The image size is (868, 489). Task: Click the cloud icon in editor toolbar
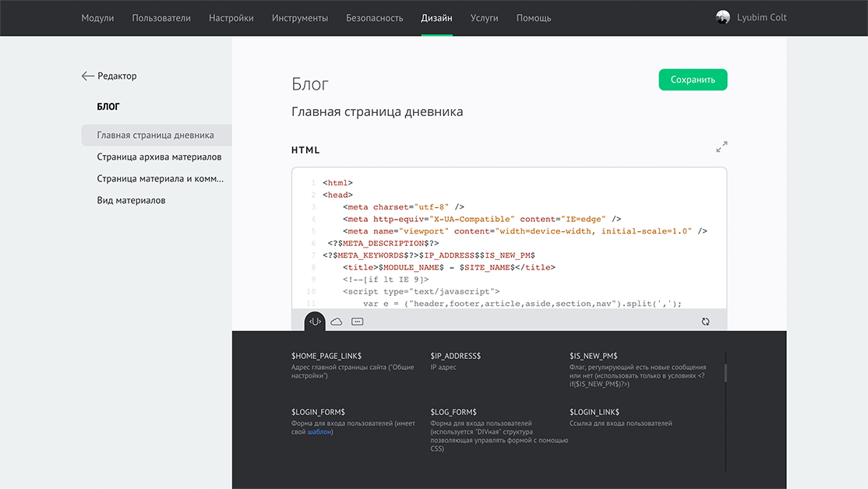click(337, 321)
